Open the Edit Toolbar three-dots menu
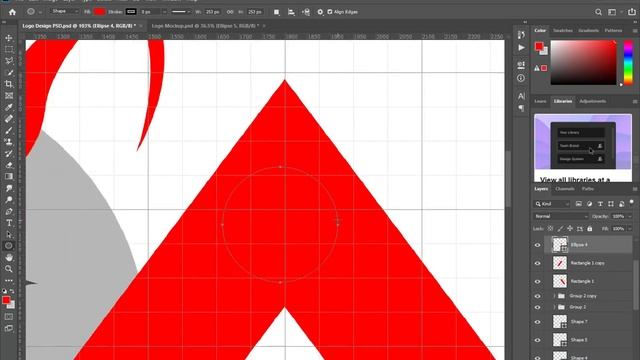This screenshot has height=360, width=640. click(x=9, y=281)
